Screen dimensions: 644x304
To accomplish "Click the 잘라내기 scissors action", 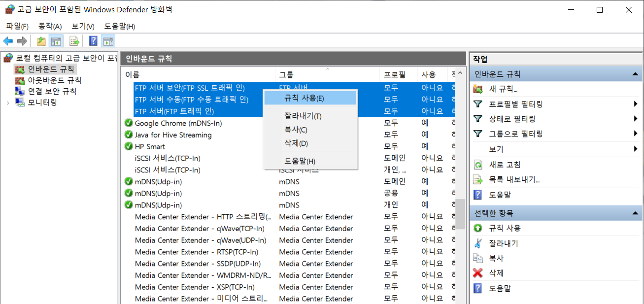I will click(x=503, y=243).
